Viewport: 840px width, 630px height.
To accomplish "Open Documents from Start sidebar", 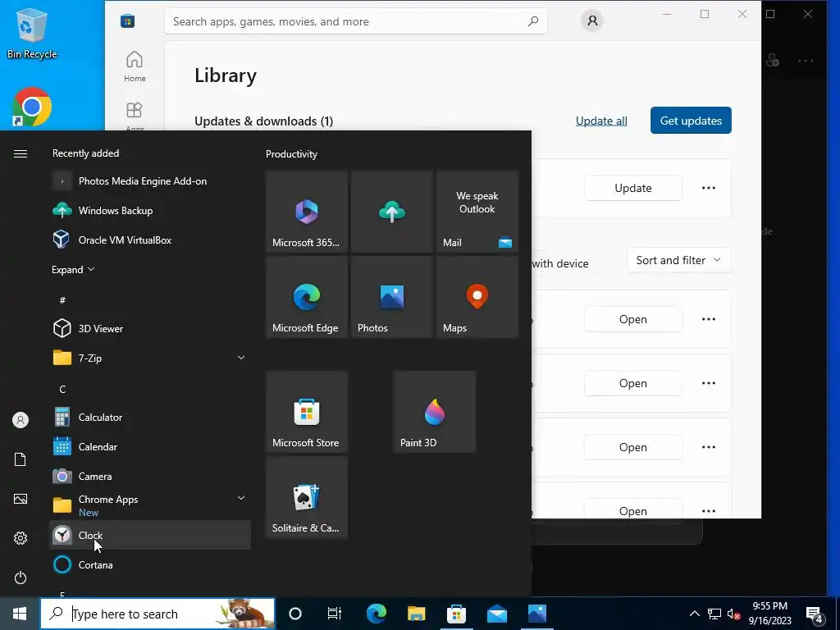I will tap(21, 459).
